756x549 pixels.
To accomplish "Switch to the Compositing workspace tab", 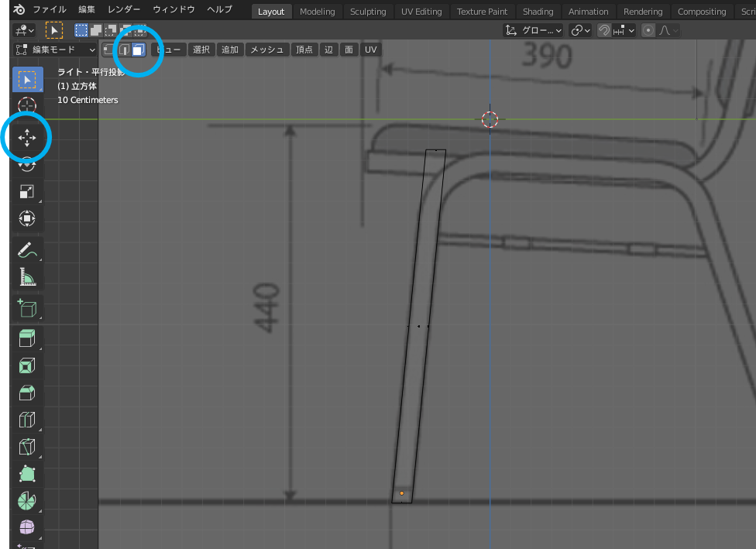I will [x=702, y=12].
